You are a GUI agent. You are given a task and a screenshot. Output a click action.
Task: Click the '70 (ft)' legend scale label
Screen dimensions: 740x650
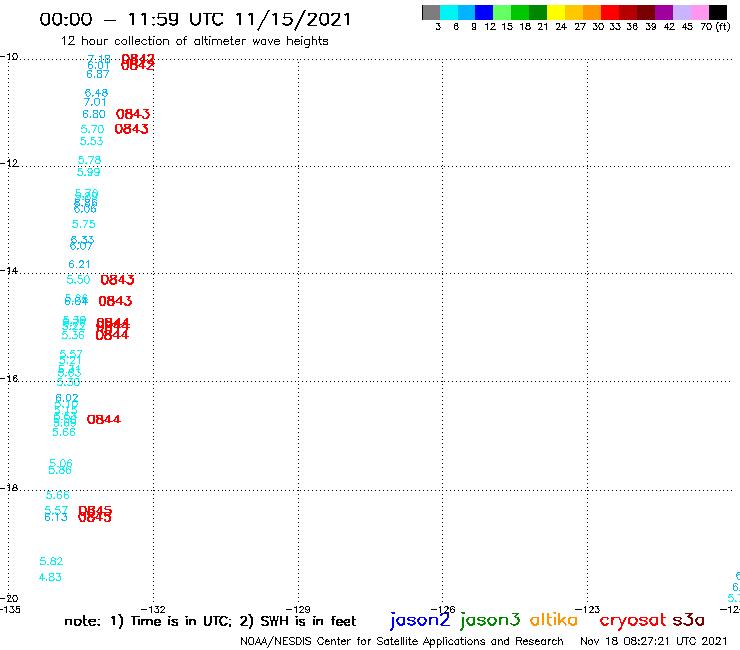click(715, 27)
